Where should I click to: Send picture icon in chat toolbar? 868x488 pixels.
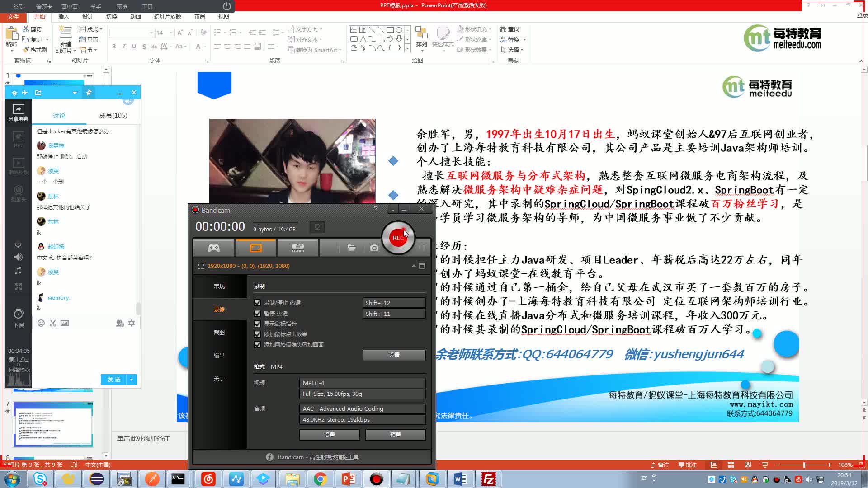point(65,323)
